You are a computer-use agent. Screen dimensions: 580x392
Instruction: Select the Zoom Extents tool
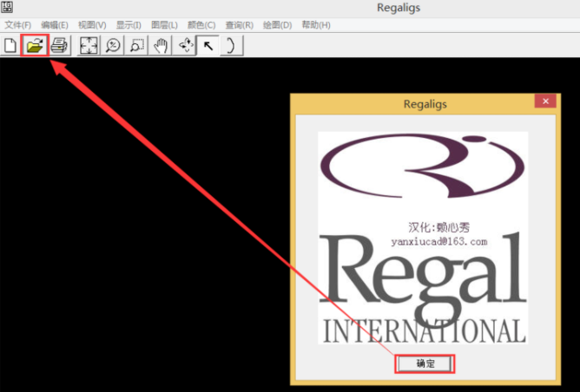coord(89,45)
